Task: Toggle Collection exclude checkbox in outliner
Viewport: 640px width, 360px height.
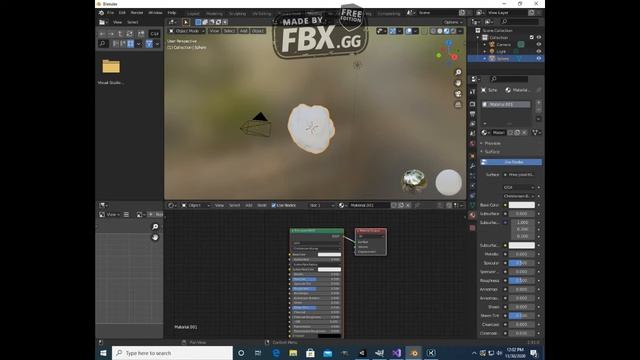Action: 531,37
